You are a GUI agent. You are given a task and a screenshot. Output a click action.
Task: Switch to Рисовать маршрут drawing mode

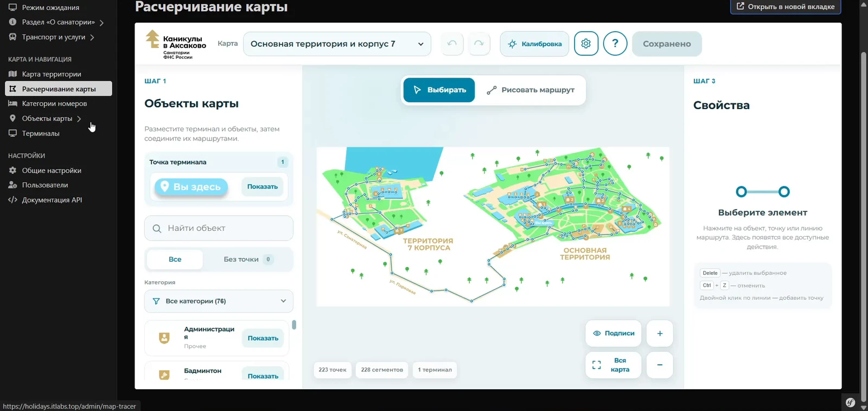[531, 90]
